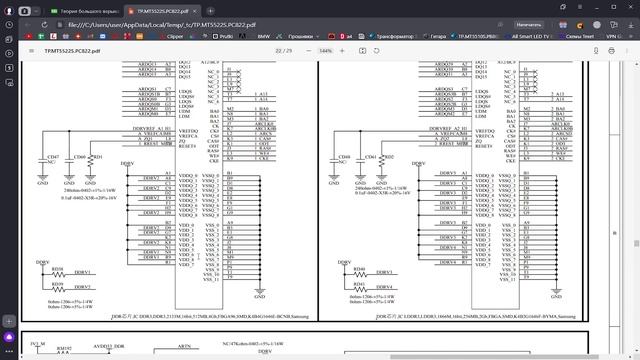640x360 pixels.
Task: Switch to Теория большого взрыва tab
Action: coord(84,11)
